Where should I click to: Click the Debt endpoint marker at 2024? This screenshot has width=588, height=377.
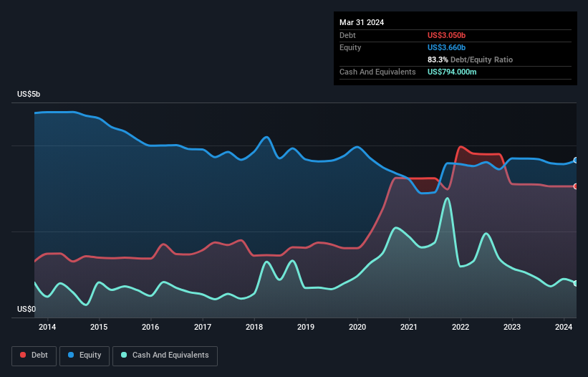[x=576, y=186]
